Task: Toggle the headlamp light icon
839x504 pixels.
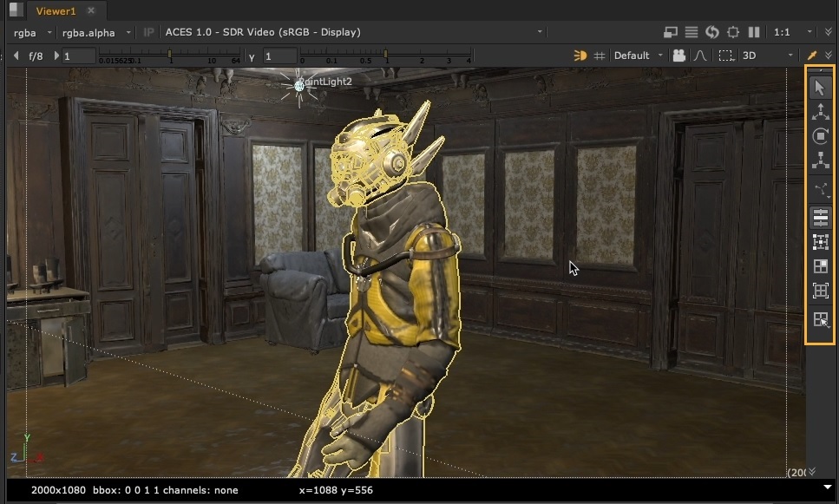Action: coord(580,56)
